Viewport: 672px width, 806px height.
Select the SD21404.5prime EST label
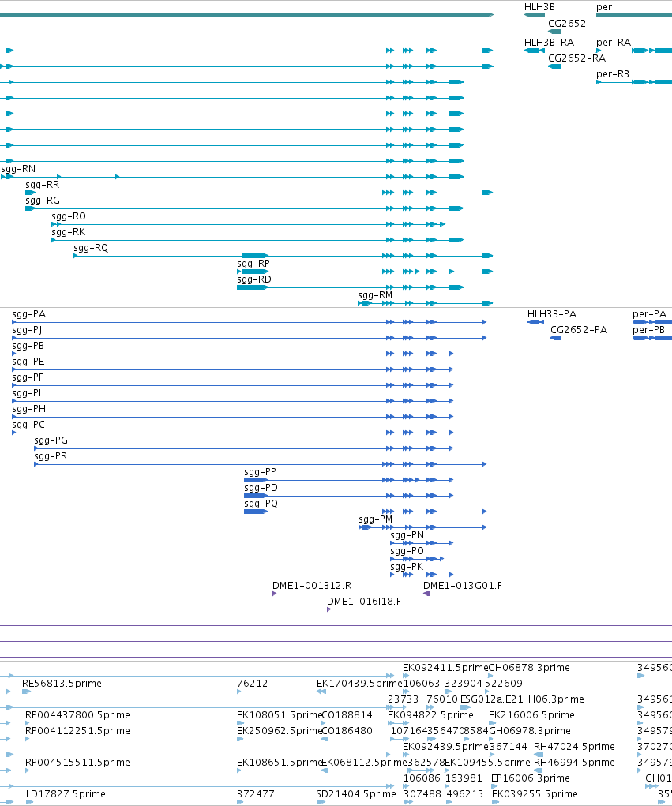coord(356,794)
